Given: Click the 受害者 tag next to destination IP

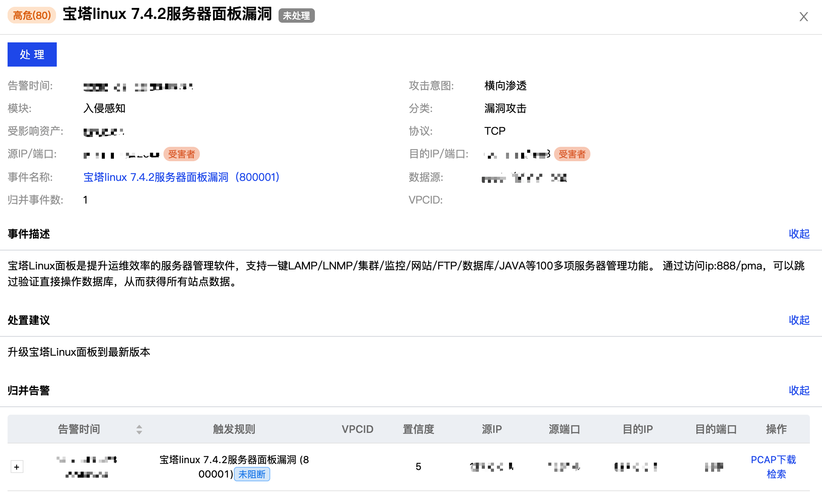Looking at the screenshot, I should point(572,154).
